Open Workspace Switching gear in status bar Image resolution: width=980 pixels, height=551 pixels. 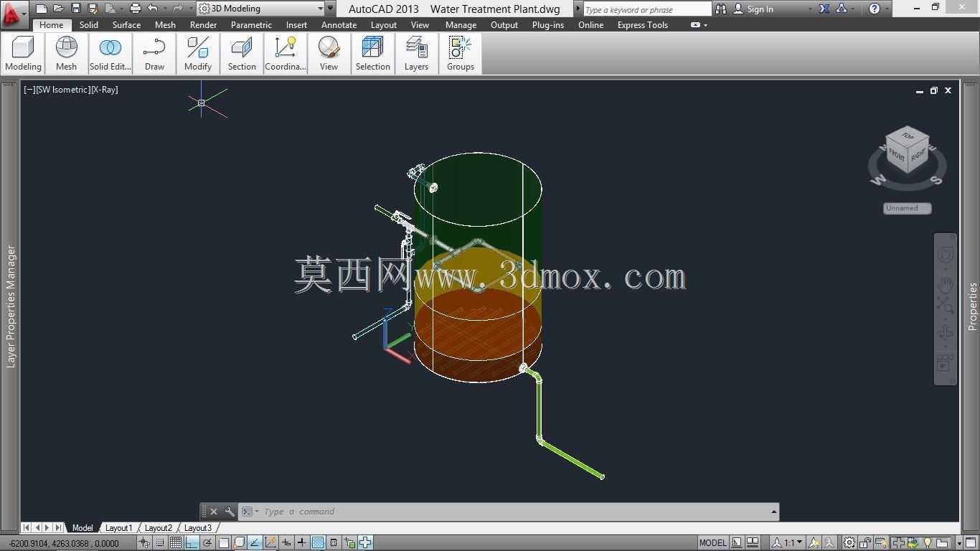point(849,542)
